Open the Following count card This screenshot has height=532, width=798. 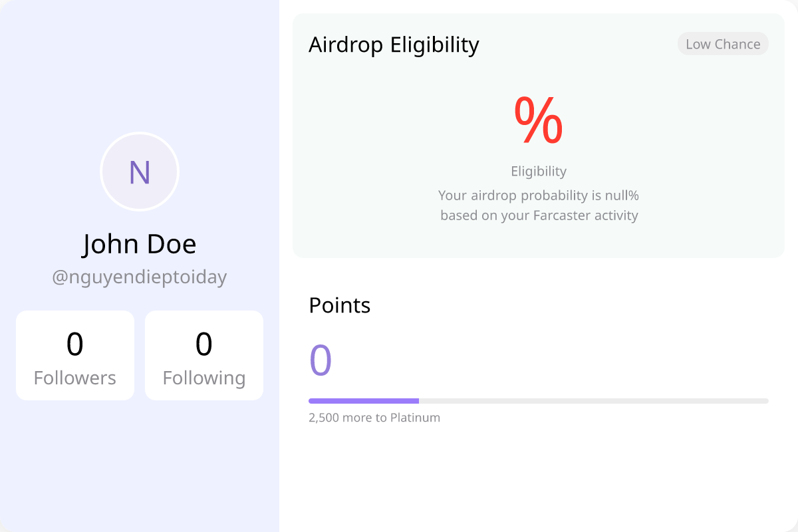[x=204, y=356]
